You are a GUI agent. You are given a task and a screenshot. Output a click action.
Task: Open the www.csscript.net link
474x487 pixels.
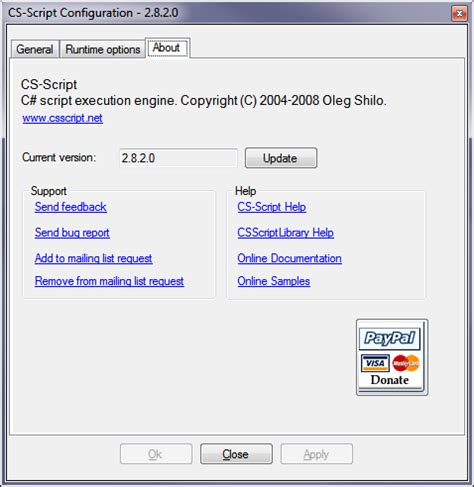coord(63,118)
